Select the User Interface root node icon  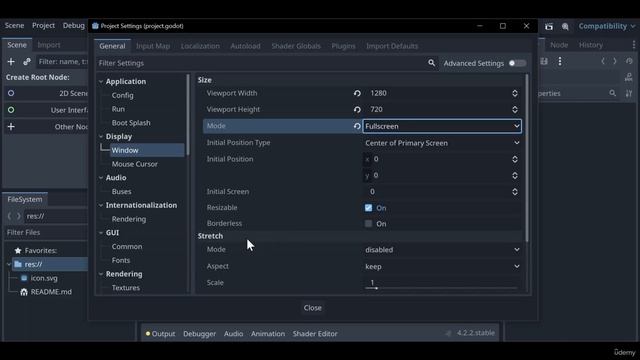coord(11,110)
